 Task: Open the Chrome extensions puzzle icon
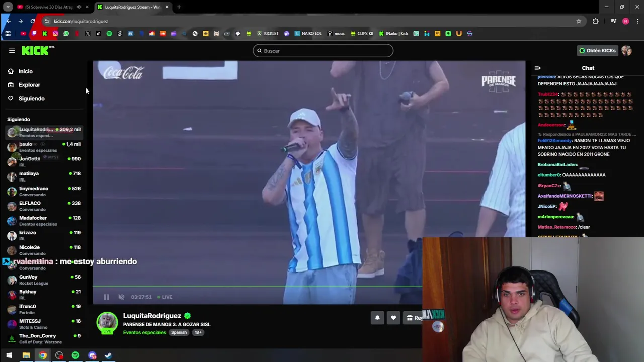tap(596, 21)
